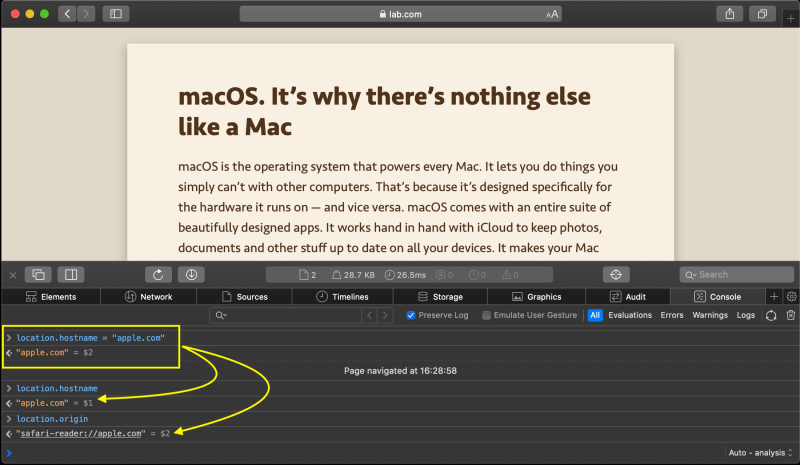Filter the console to Evaluations
This screenshot has height=465, width=800.
pyautogui.click(x=630, y=315)
